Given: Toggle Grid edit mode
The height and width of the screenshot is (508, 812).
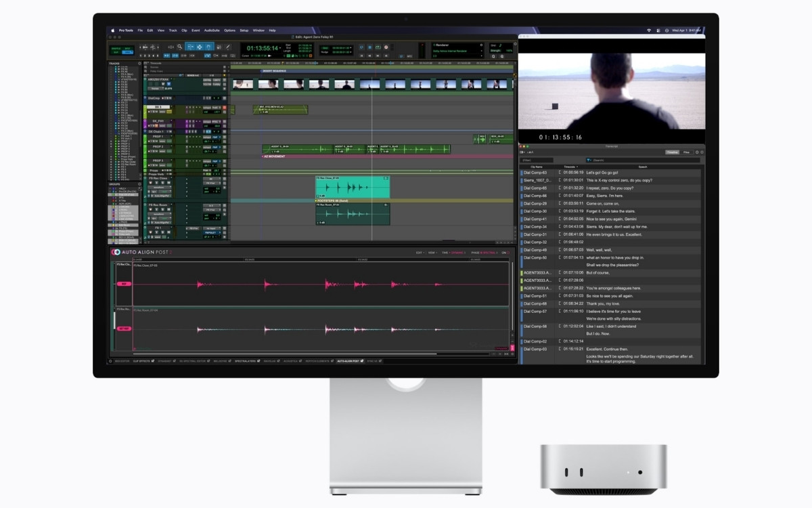Looking at the screenshot, I should pos(128,52).
